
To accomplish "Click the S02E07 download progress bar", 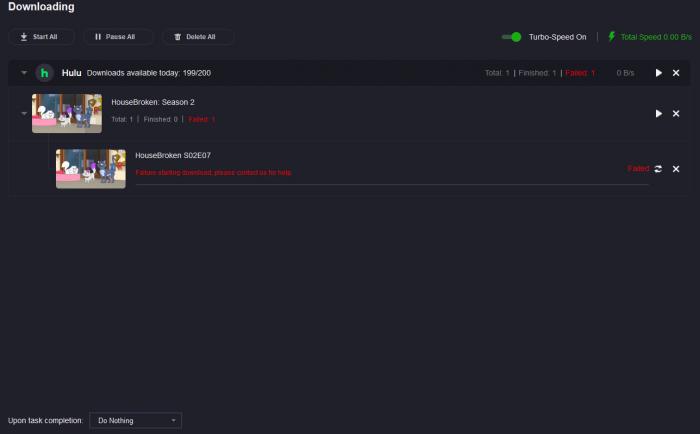I will (x=392, y=184).
